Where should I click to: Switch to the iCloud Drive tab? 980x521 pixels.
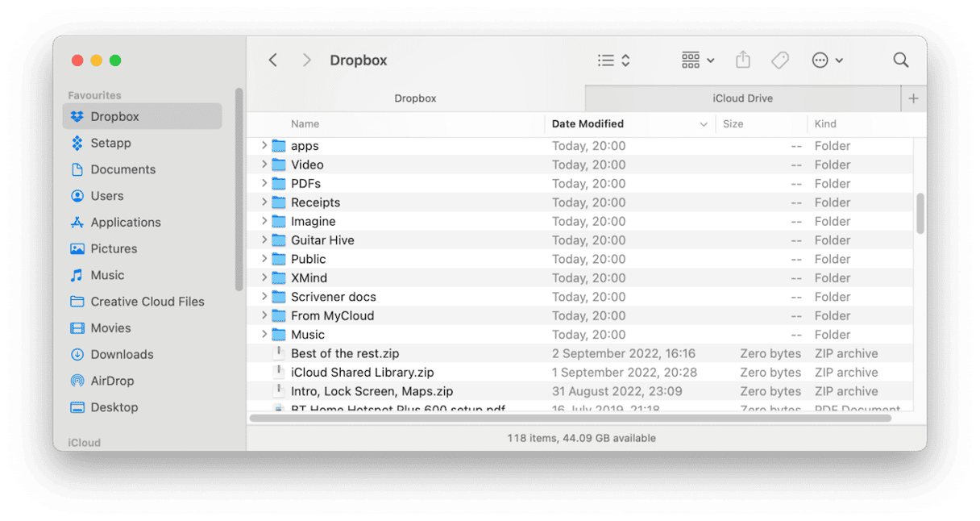tap(742, 98)
